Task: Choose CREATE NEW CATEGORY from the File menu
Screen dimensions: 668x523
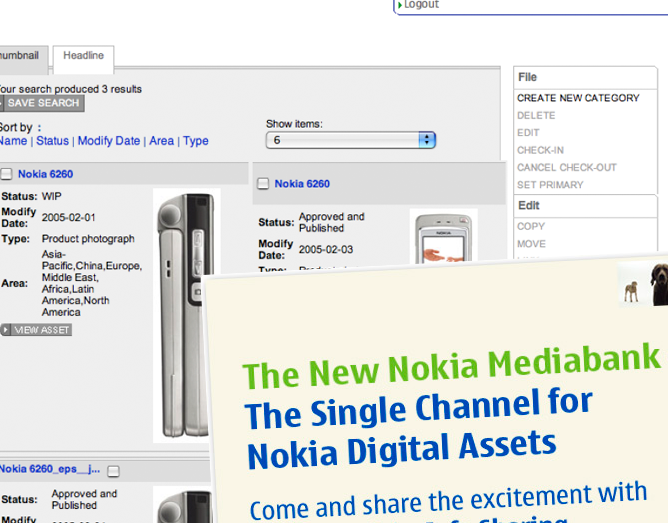Action: click(578, 98)
